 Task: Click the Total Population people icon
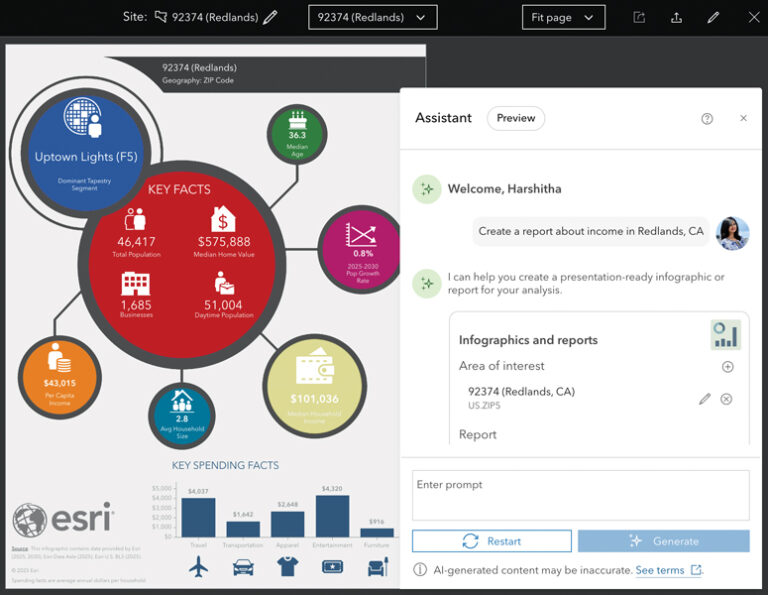135,219
